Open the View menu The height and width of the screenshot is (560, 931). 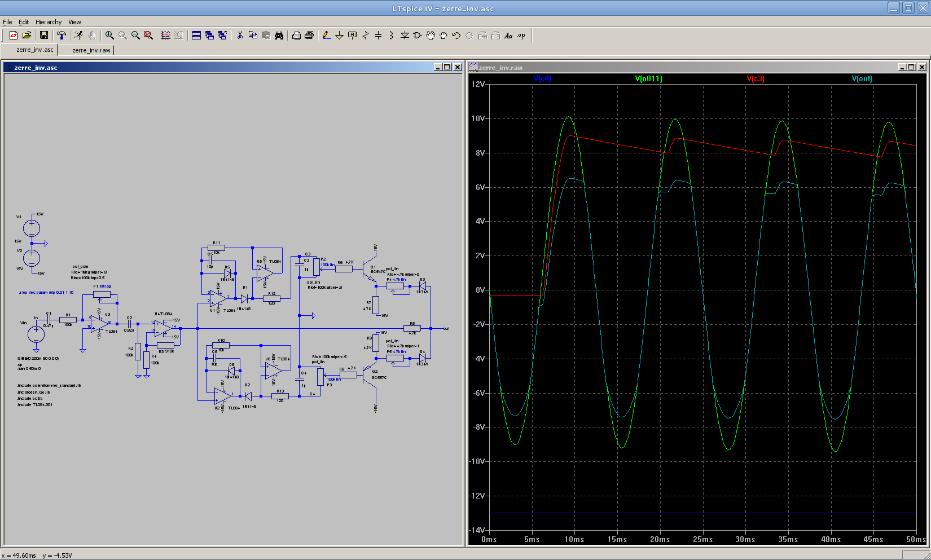pyautogui.click(x=74, y=22)
